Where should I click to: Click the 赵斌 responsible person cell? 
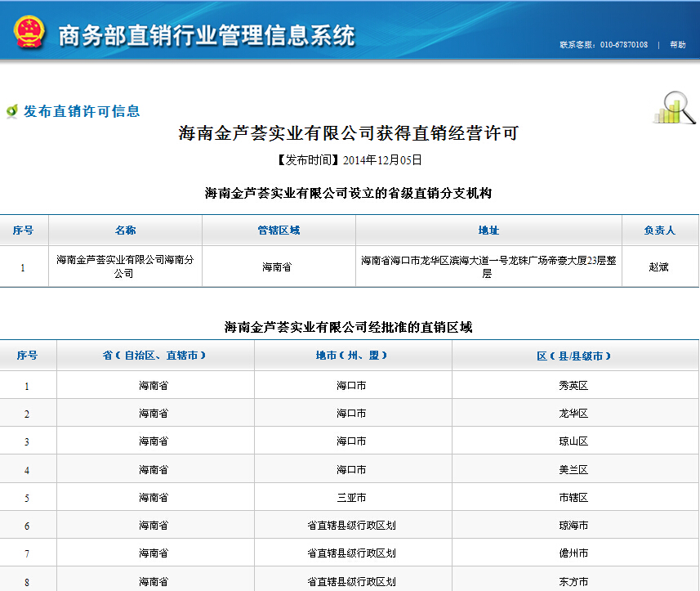click(658, 266)
